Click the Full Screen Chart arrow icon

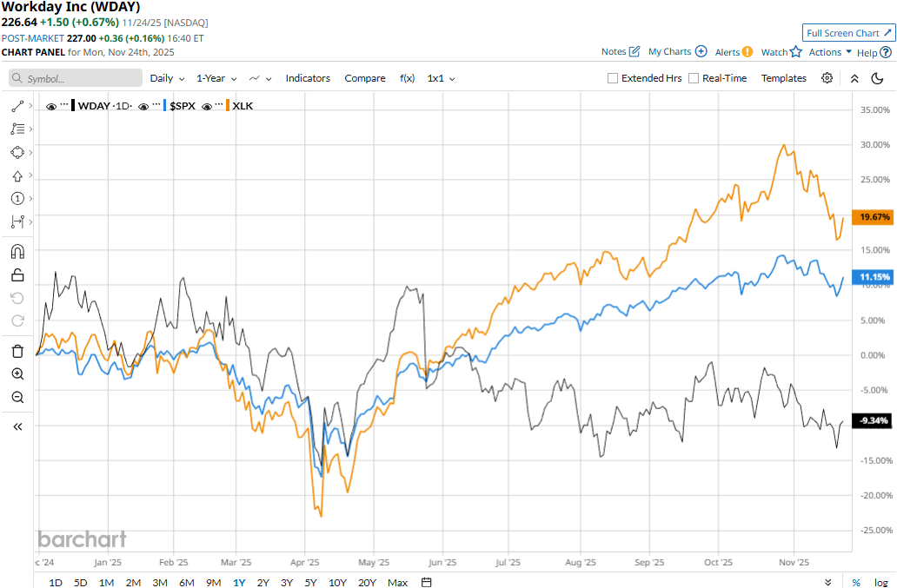click(x=887, y=33)
